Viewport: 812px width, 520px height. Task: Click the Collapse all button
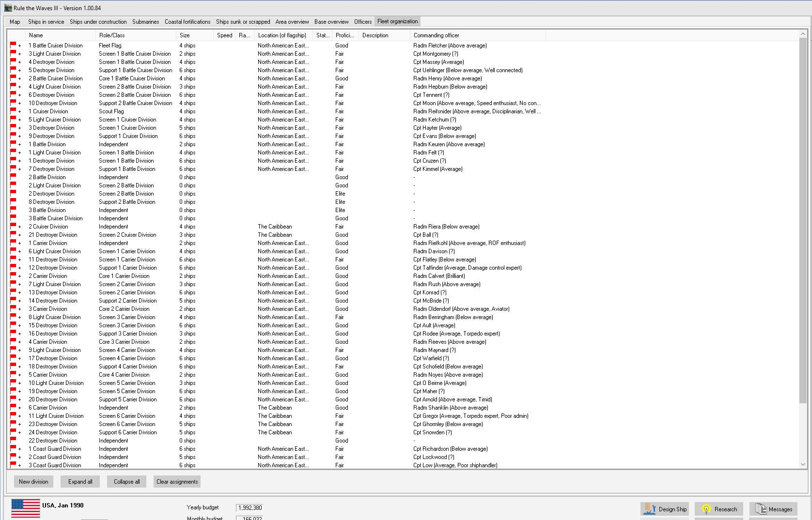(126, 481)
